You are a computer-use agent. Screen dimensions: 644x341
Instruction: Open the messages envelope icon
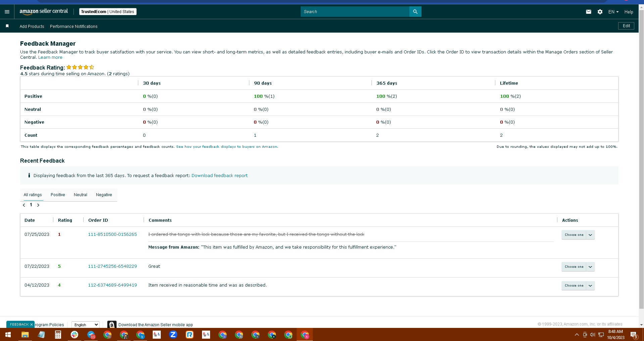(588, 12)
